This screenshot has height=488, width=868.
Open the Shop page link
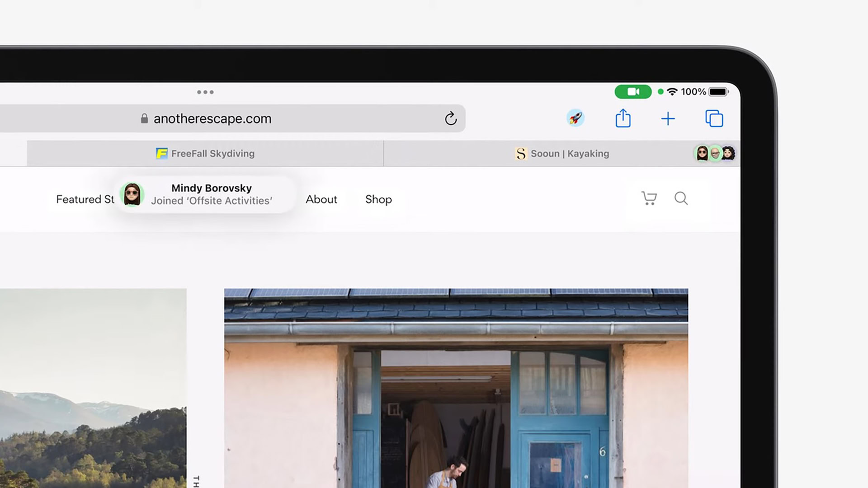(x=378, y=199)
